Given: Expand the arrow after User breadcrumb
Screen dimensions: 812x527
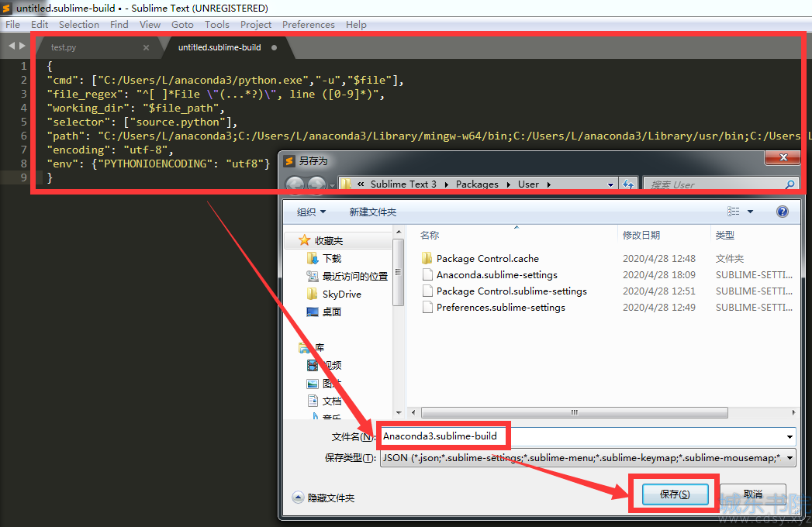Looking at the screenshot, I should (548, 184).
